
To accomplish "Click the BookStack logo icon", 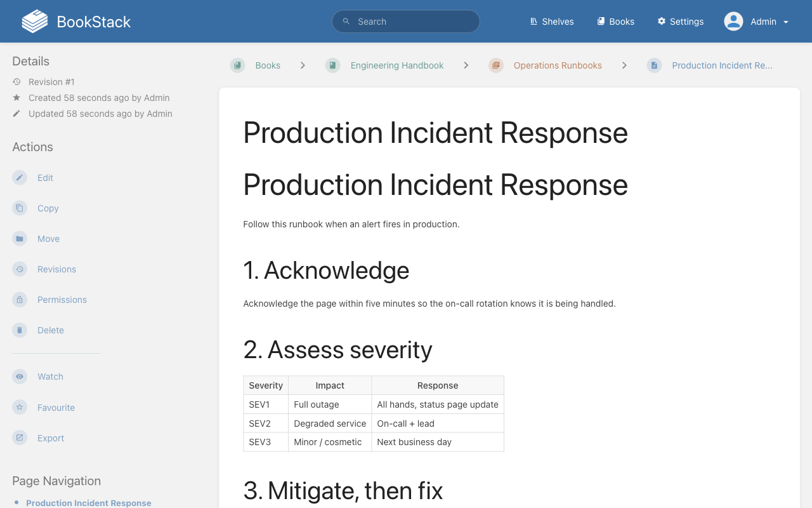I will click(35, 22).
